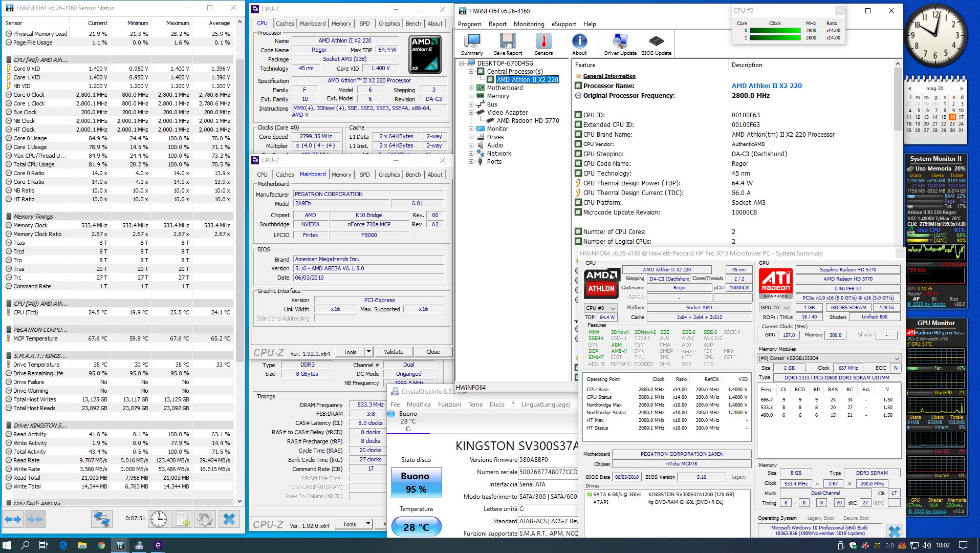Open Sensors thermometer toolbar icon
The height and width of the screenshot is (553, 980).
pyautogui.click(x=543, y=44)
